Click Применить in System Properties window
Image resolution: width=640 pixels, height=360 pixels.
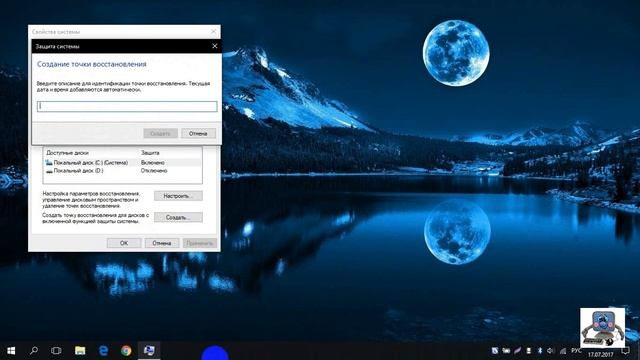click(200, 243)
